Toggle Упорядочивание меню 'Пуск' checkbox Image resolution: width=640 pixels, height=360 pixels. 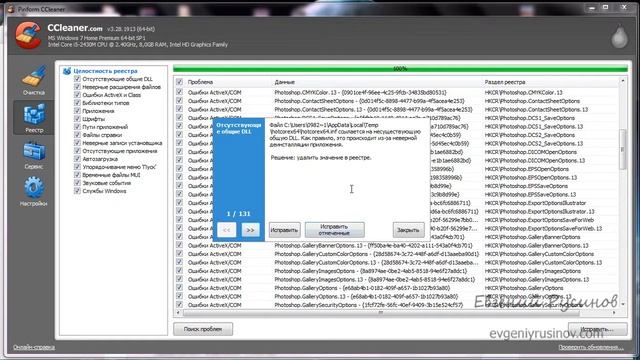pyautogui.click(x=77, y=167)
